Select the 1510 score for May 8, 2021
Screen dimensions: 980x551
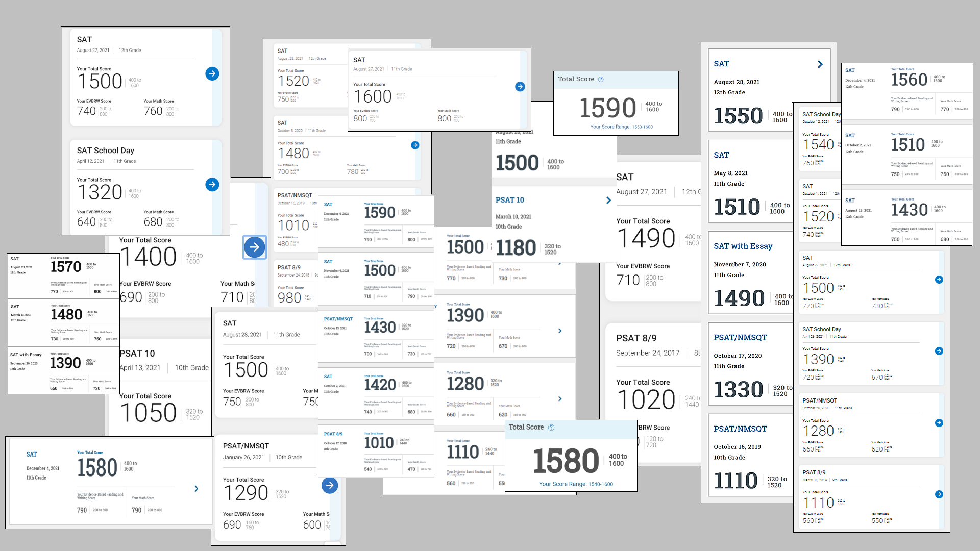(737, 208)
